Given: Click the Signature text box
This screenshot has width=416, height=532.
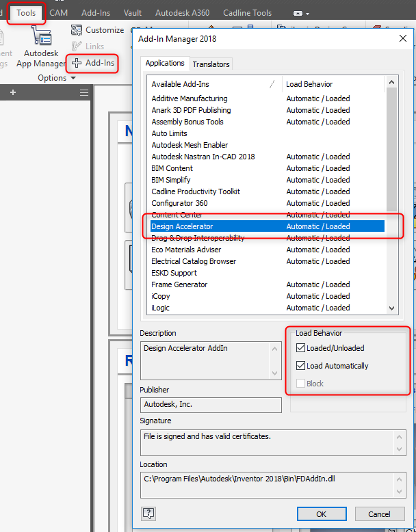Looking at the screenshot, I should (273, 442).
